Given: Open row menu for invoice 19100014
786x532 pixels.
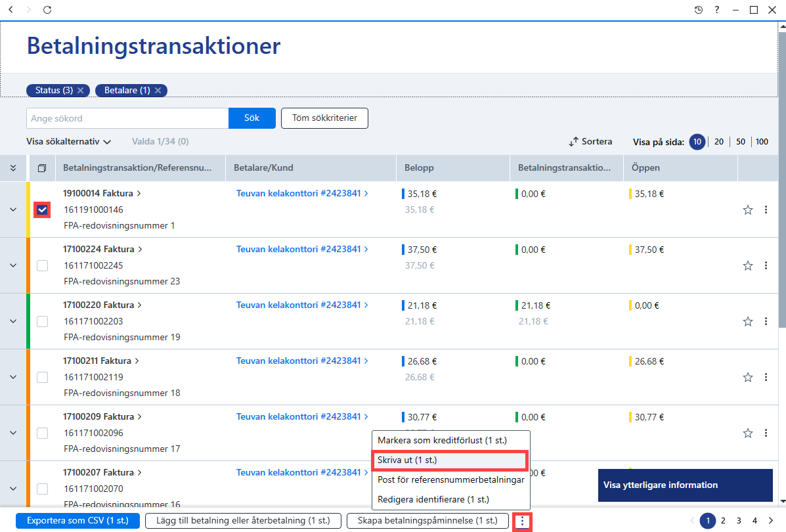Looking at the screenshot, I should 766,210.
